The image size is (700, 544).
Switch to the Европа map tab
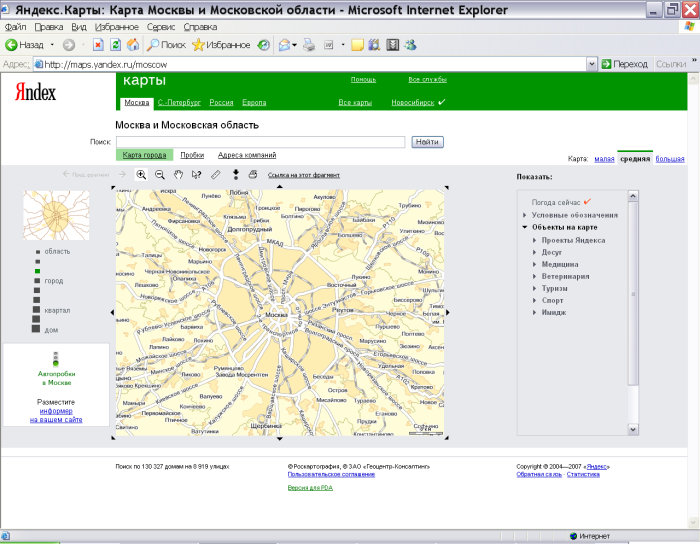pos(254,103)
